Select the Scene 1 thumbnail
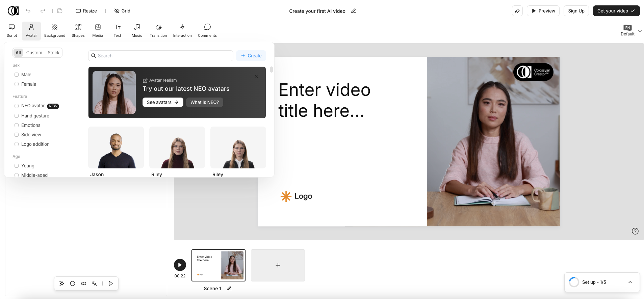 point(218,265)
